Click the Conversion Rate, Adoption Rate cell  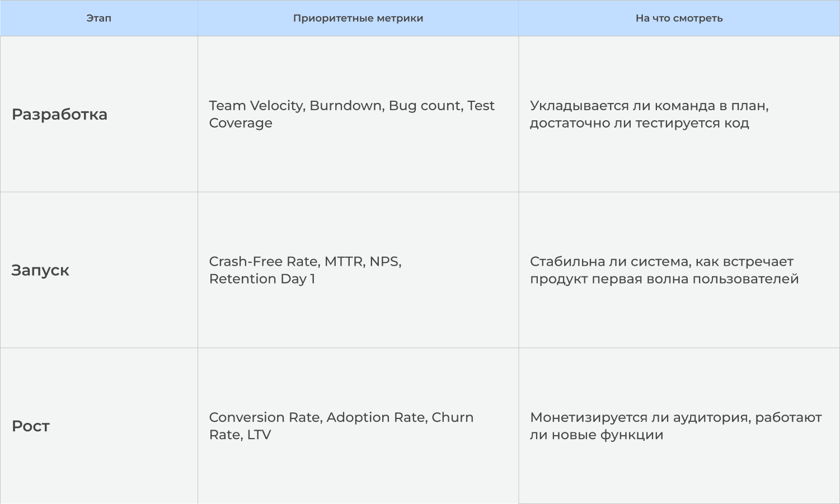tap(358, 426)
